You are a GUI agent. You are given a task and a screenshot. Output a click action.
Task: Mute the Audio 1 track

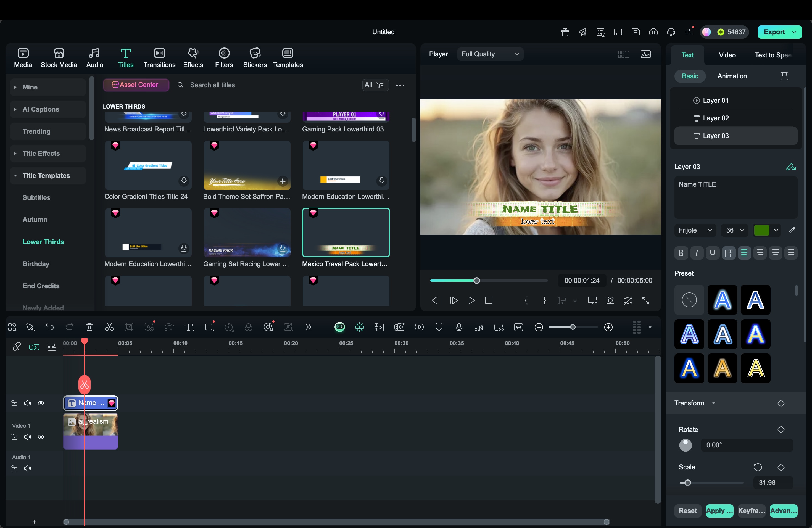click(28, 468)
